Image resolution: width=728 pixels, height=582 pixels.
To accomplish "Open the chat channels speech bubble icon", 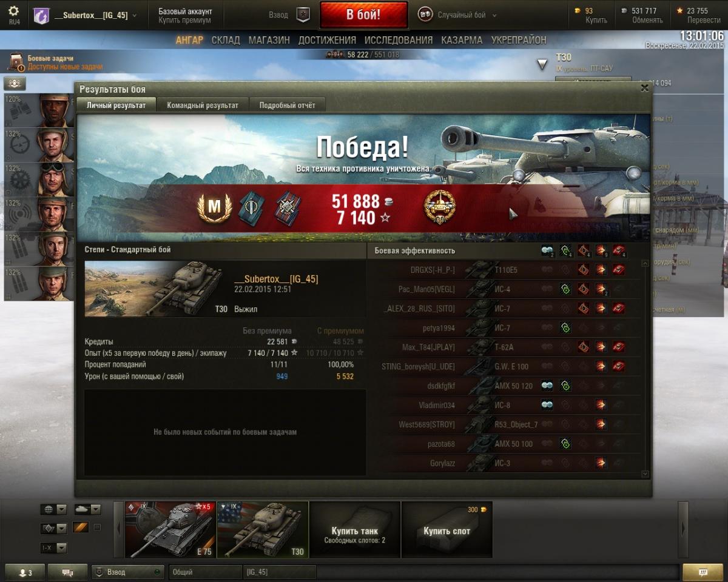I will 67,572.
